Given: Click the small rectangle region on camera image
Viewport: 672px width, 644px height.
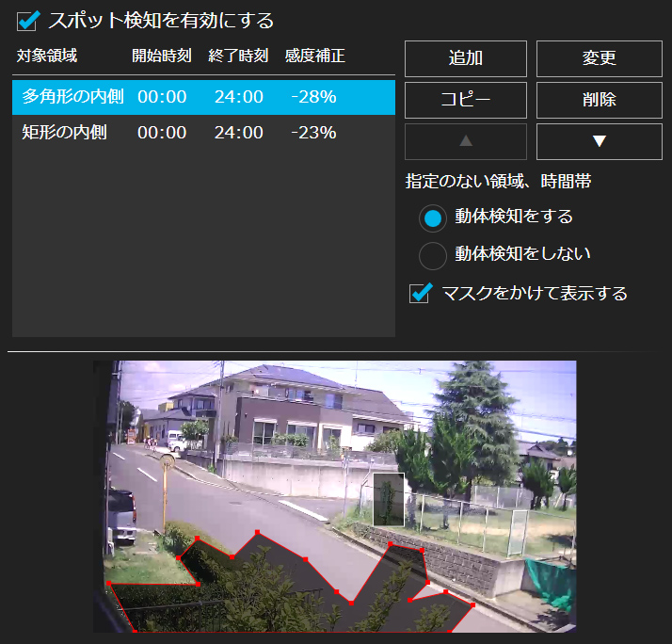Looking at the screenshot, I should (x=388, y=500).
